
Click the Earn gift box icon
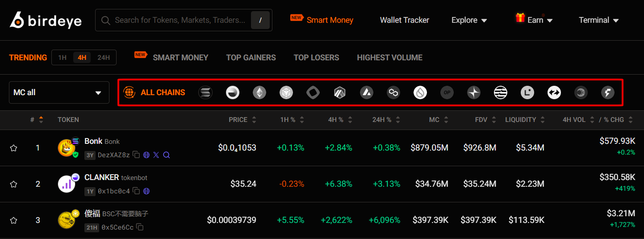pos(520,18)
